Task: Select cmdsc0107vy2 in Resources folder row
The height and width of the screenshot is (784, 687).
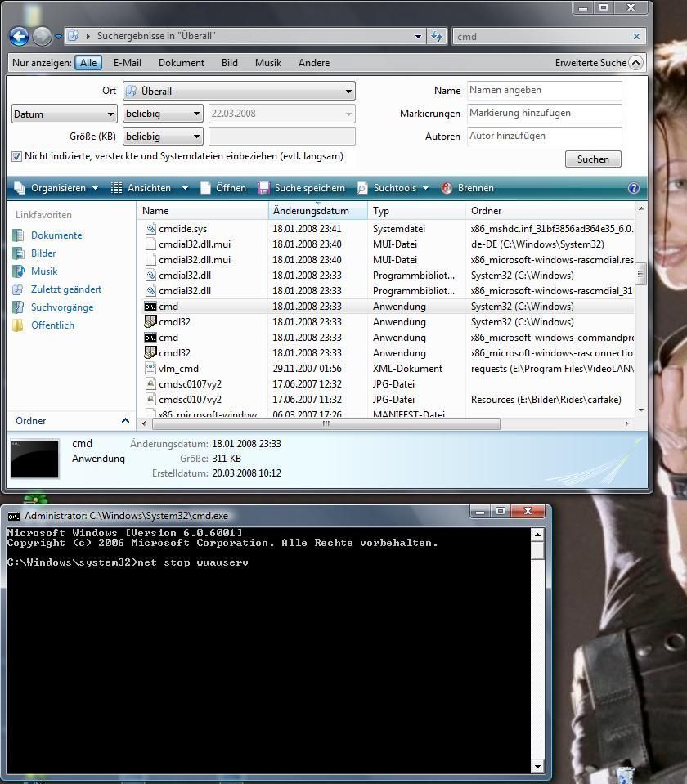Action: point(190,399)
